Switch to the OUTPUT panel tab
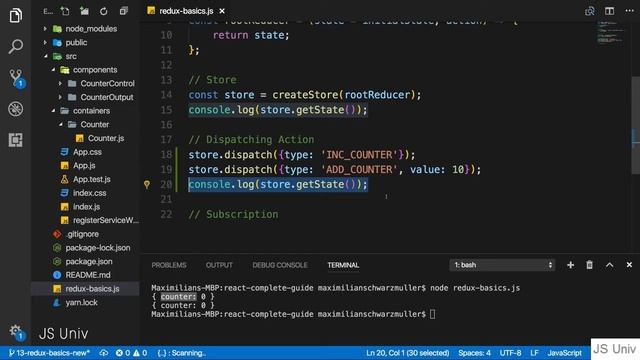The height and width of the screenshot is (360, 640). tap(219, 265)
